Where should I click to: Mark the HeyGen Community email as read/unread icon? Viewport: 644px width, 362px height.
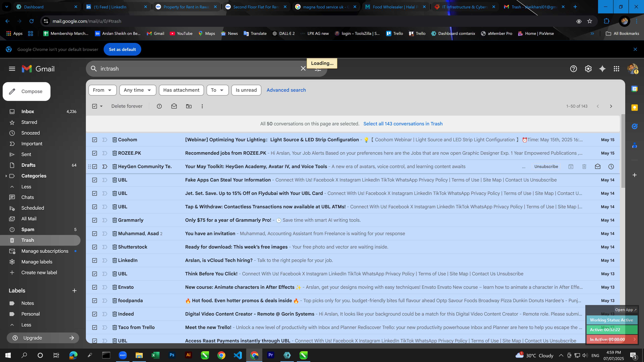598,166
